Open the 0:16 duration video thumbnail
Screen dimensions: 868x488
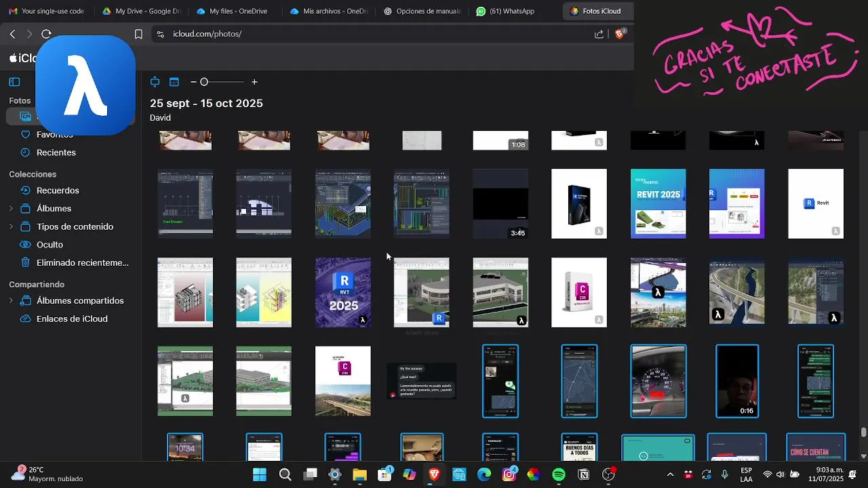737,382
